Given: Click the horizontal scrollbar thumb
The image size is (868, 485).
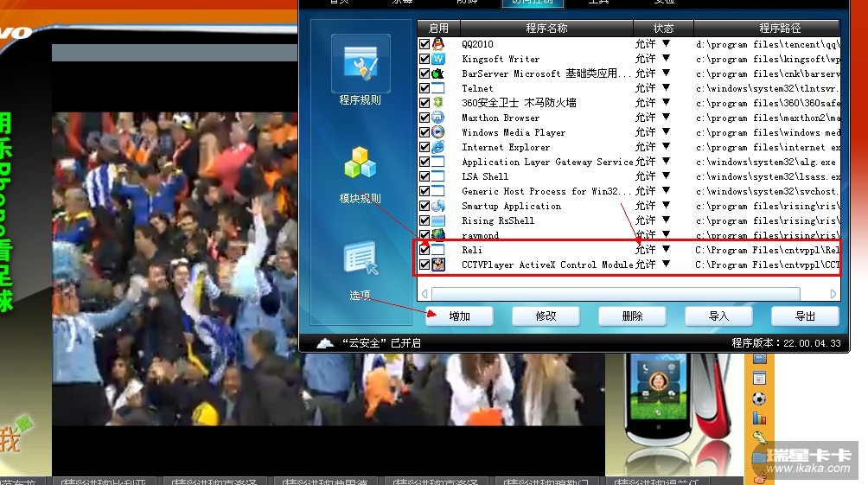Looking at the screenshot, I should click(x=616, y=294).
